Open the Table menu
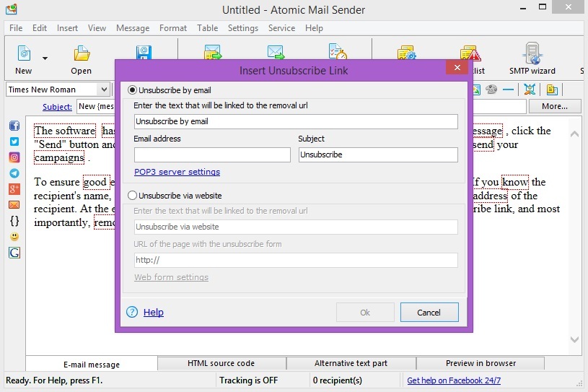The width and height of the screenshot is (588, 392). coord(207,28)
